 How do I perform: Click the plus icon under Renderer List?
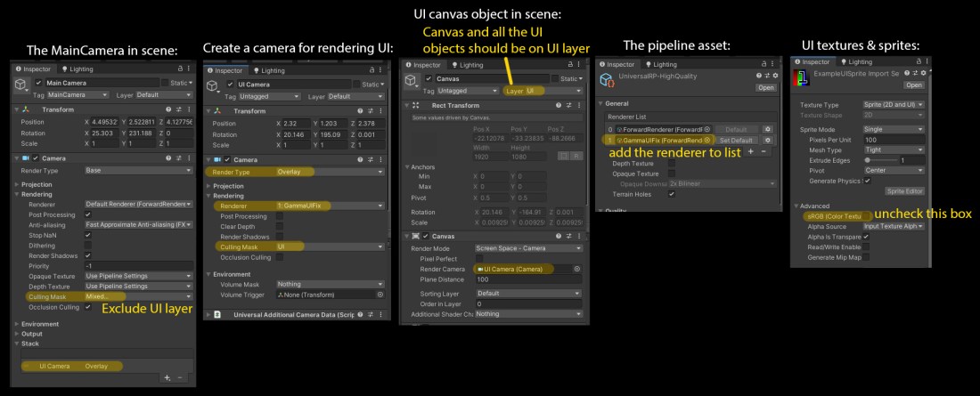[750, 152]
